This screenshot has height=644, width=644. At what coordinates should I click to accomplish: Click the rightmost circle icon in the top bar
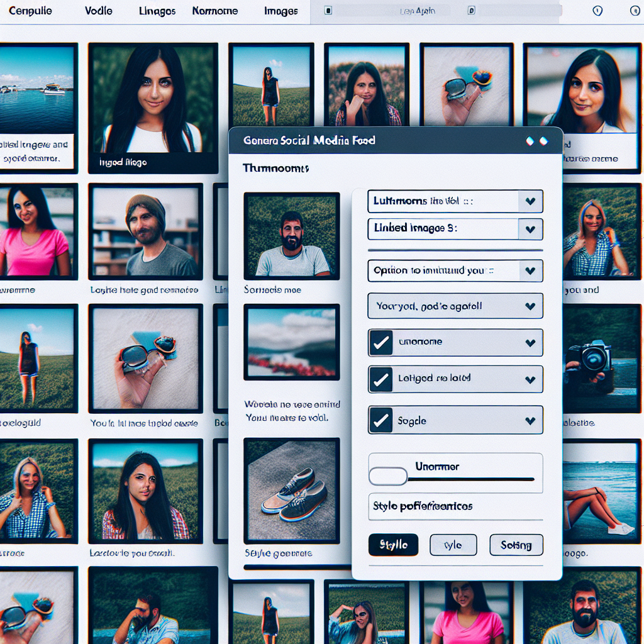(635, 11)
